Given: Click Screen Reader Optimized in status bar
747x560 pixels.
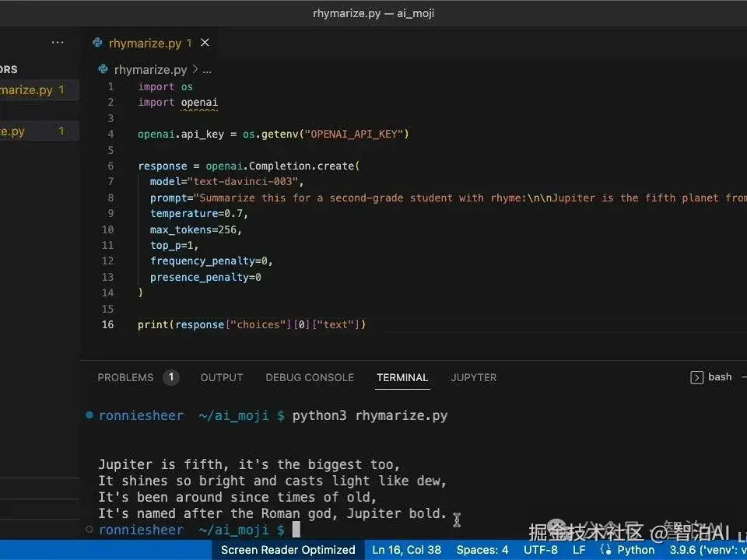Looking at the screenshot, I should click(288, 550).
